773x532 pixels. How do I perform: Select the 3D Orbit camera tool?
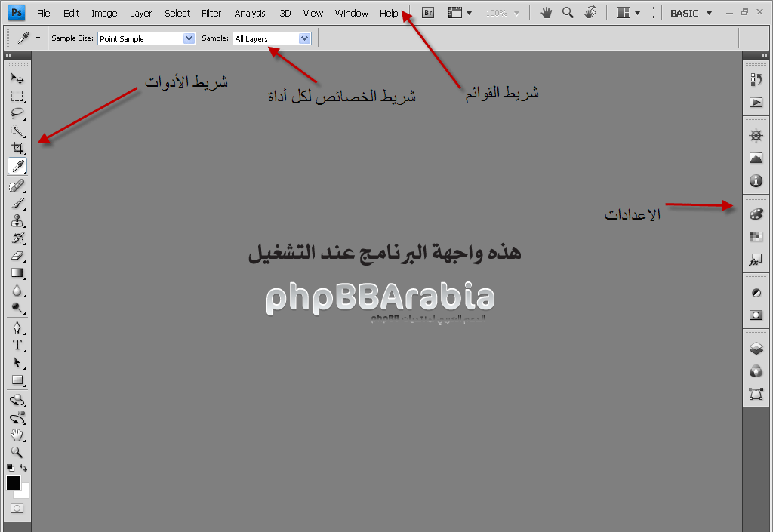click(x=17, y=418)
